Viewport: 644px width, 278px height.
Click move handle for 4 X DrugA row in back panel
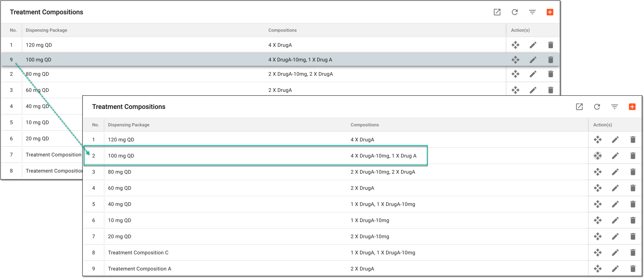tap(515, 45)
